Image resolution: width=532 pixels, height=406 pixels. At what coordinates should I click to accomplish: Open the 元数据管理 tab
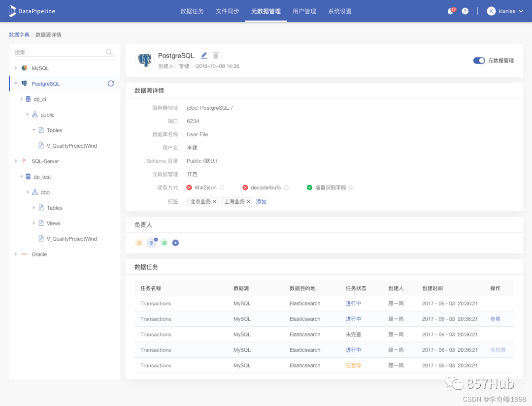(266, 11)
